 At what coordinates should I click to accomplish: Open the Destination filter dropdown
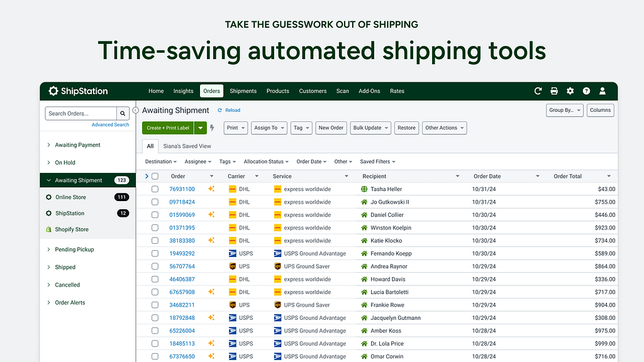[161, 162]
